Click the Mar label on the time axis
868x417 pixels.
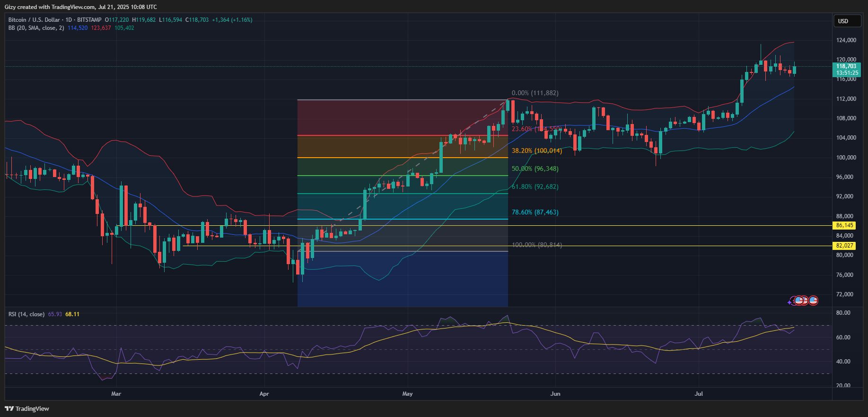116,394
